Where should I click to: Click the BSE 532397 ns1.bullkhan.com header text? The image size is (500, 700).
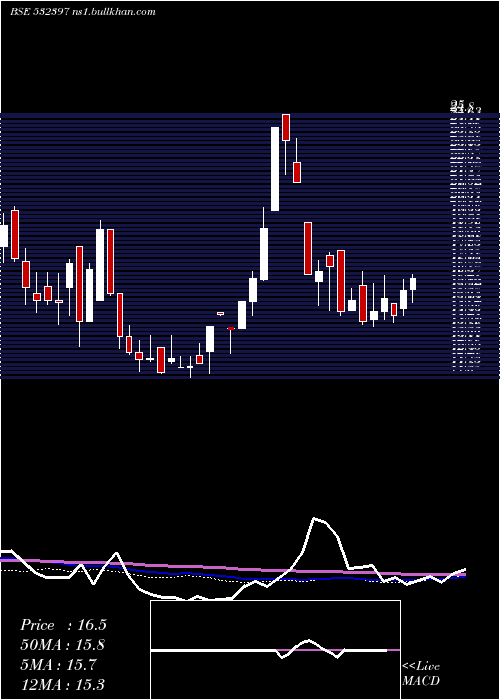pos(83,12)
